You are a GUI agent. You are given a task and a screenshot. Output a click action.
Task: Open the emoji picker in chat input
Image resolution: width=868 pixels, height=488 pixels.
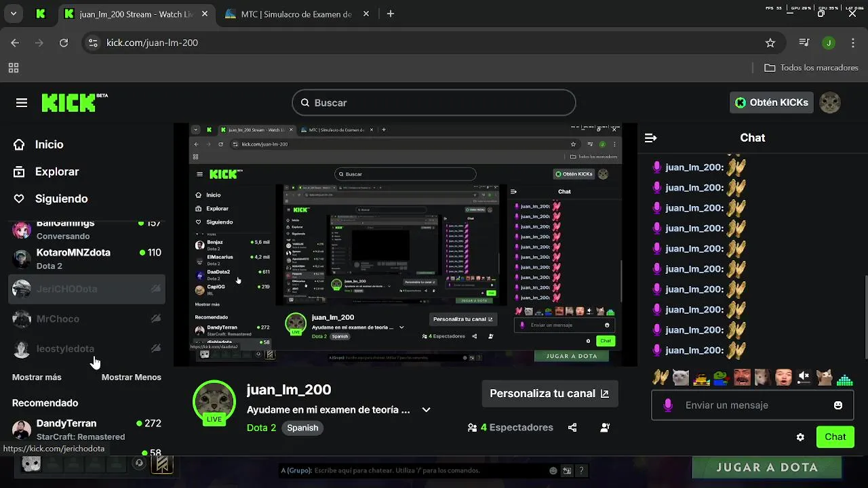(x=838, y=405)
